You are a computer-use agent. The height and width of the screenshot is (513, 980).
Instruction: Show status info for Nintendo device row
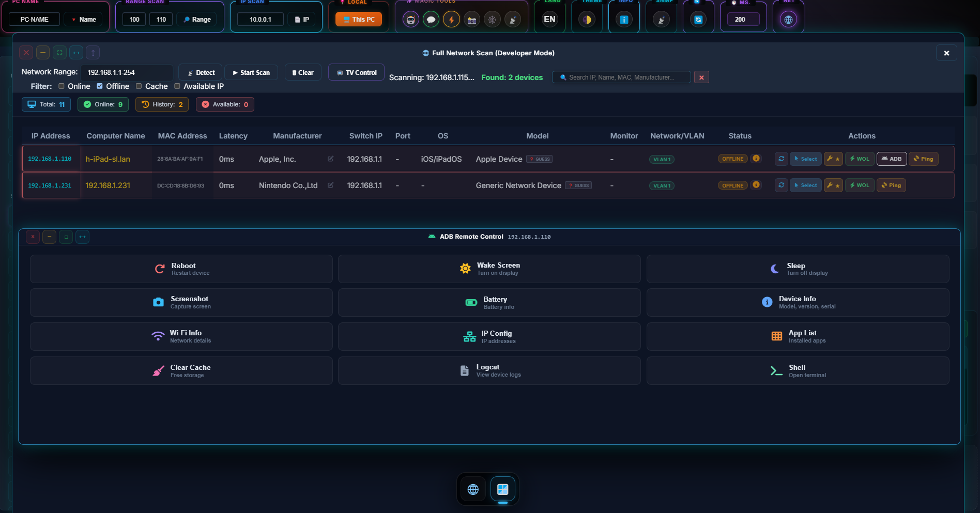coord(756,185)
